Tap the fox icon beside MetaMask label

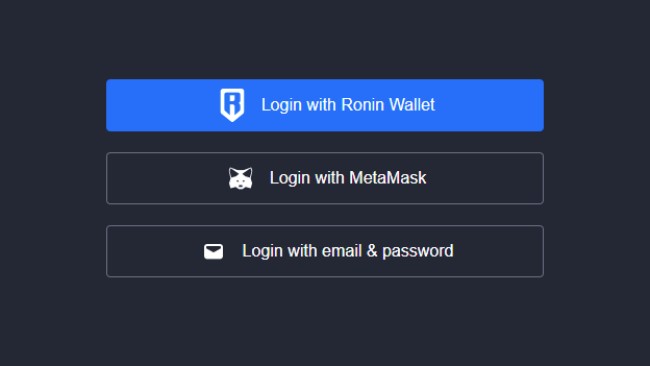[240, 178]
